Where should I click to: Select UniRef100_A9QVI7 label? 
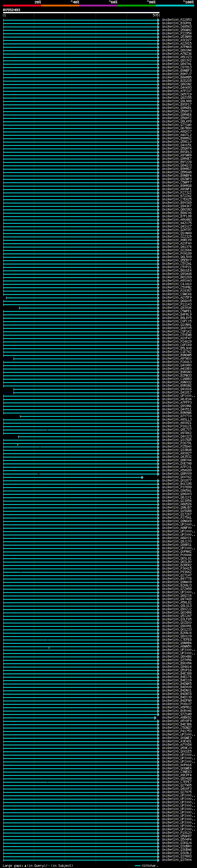pos(176,132)
